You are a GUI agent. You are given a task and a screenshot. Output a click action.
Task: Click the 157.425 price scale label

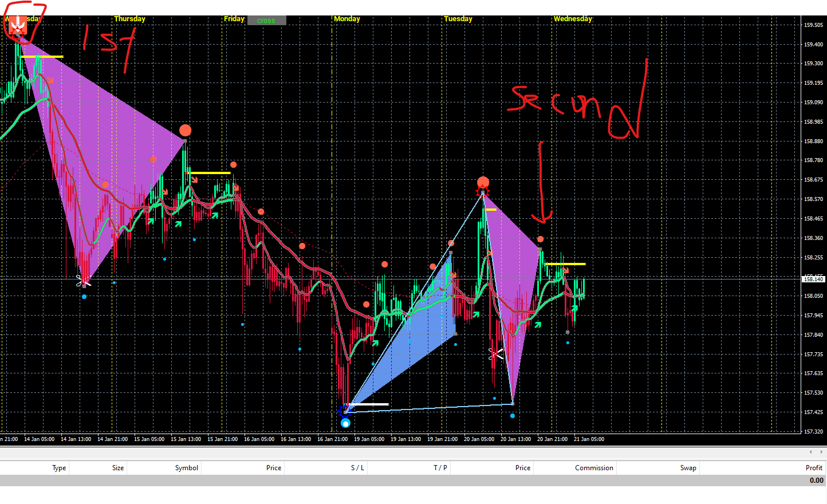tap(813, 412)
